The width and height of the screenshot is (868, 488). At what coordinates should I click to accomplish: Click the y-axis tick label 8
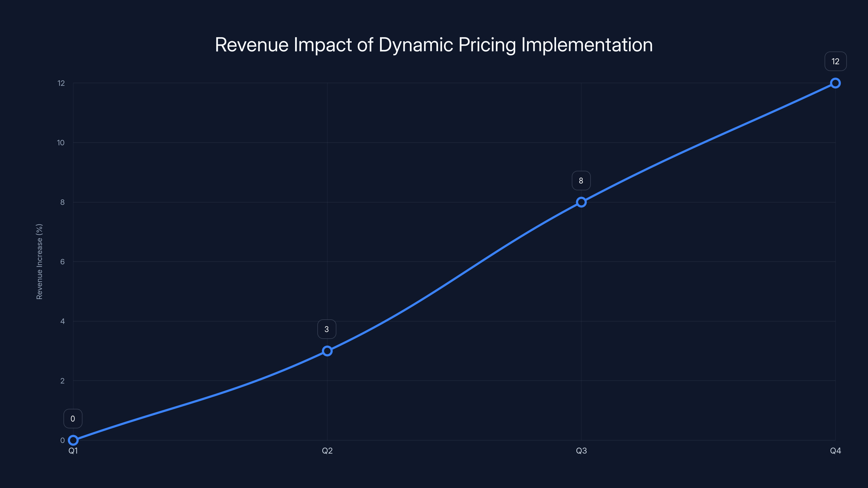[62, 202]
